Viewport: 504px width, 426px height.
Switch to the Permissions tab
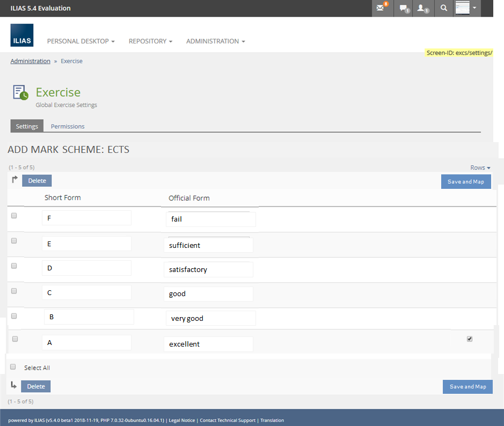click(x=68, y=127)
